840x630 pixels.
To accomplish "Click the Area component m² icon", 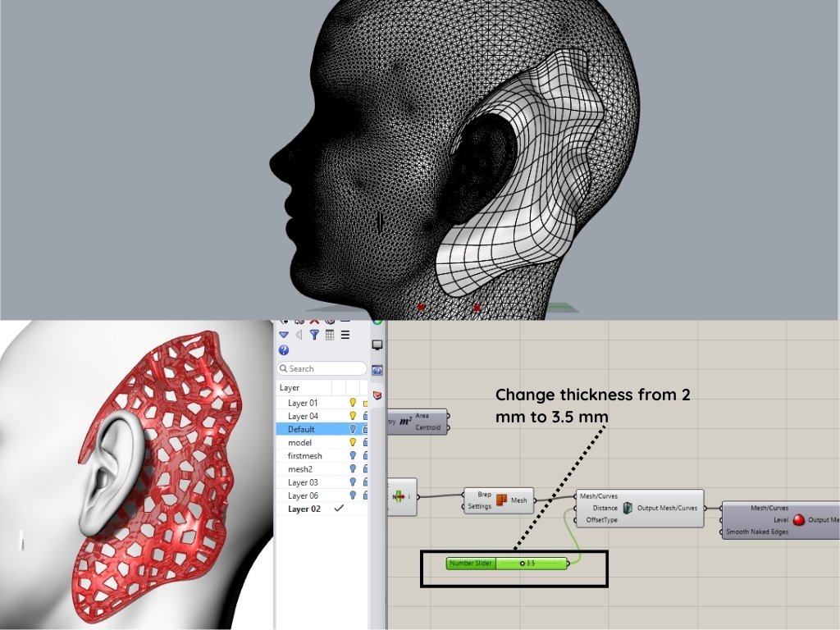I will pyautogui.click(x=404, y=422).
